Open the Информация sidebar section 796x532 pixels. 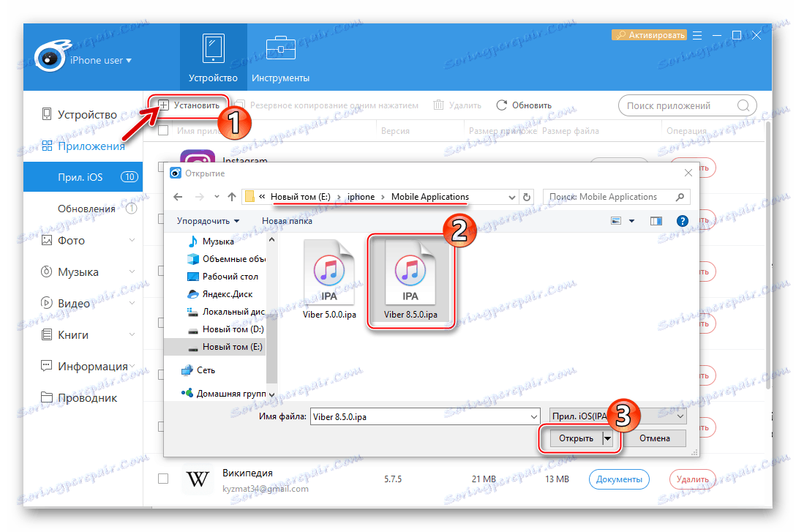coord(84,367)
